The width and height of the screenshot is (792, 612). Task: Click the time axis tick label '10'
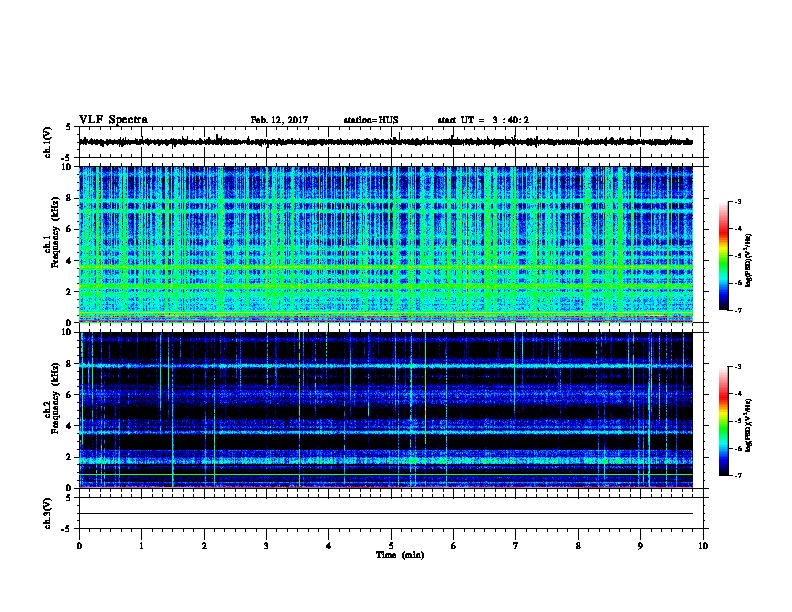click(703, 546)
